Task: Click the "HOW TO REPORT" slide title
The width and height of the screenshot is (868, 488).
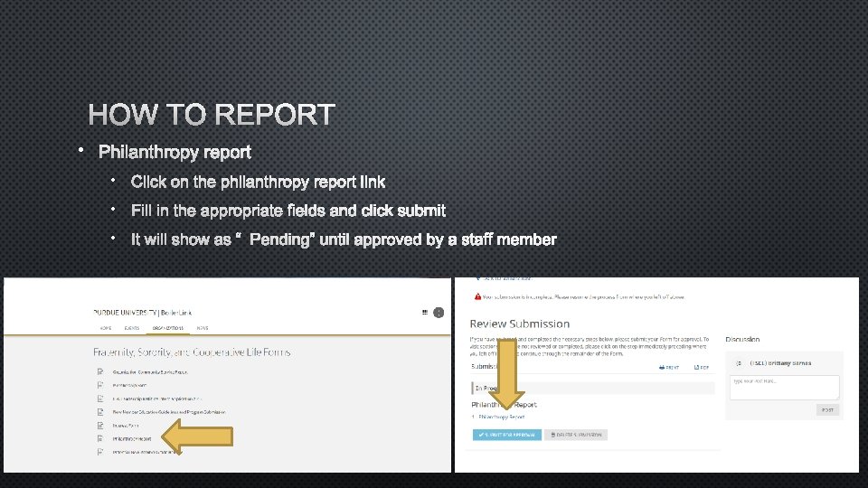Action: [212, 115]
